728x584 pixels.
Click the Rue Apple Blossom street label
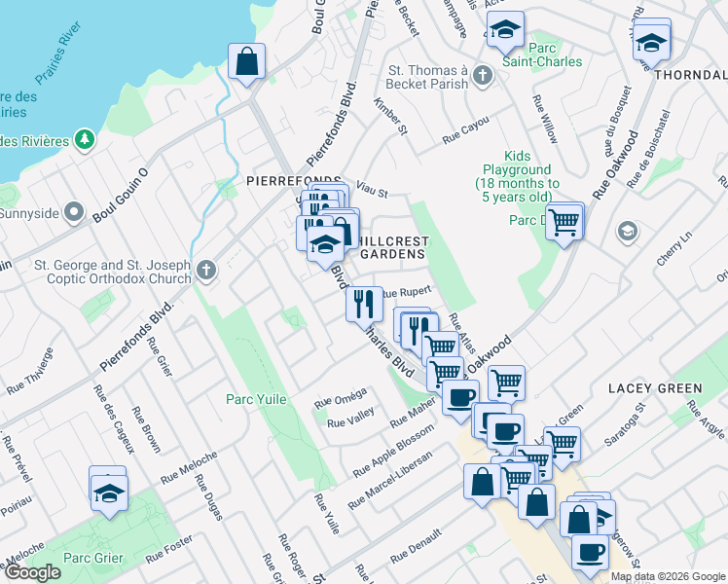(394, 452)
